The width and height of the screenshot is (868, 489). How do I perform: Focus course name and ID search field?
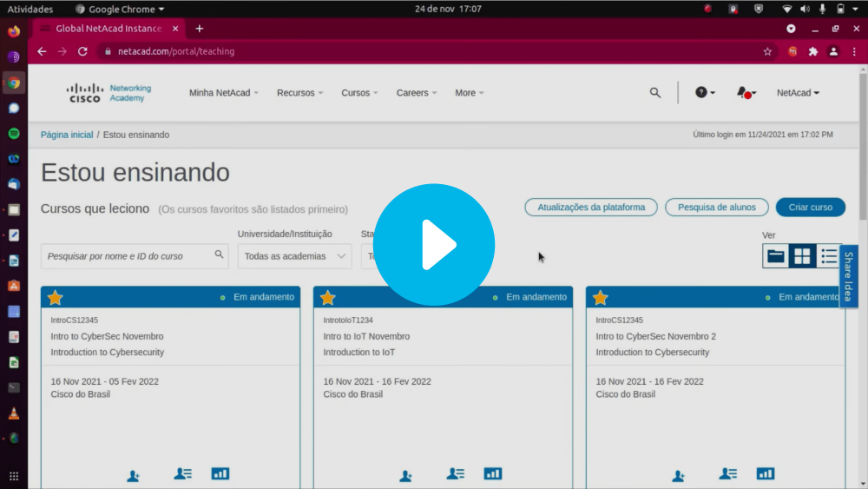point(135,256)
